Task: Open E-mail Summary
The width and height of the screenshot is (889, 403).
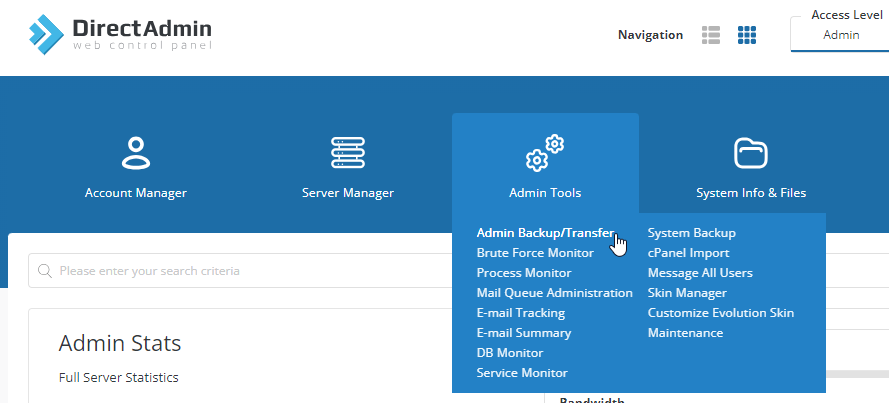Action: [524, 333]
